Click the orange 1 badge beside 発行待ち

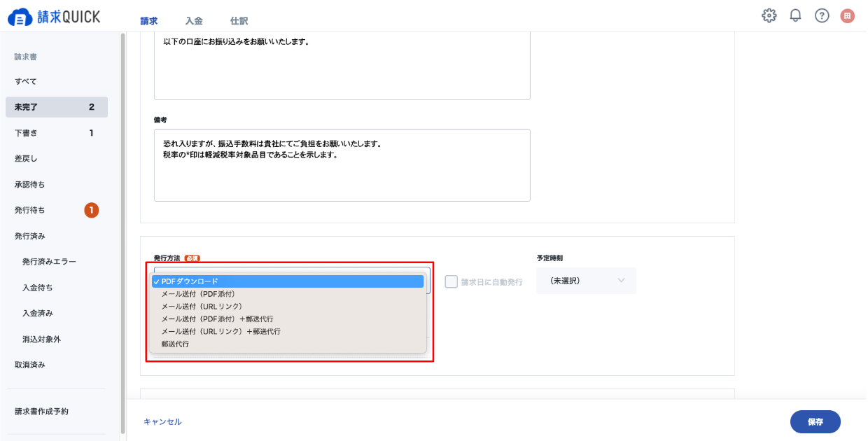(x=92, y=210)
